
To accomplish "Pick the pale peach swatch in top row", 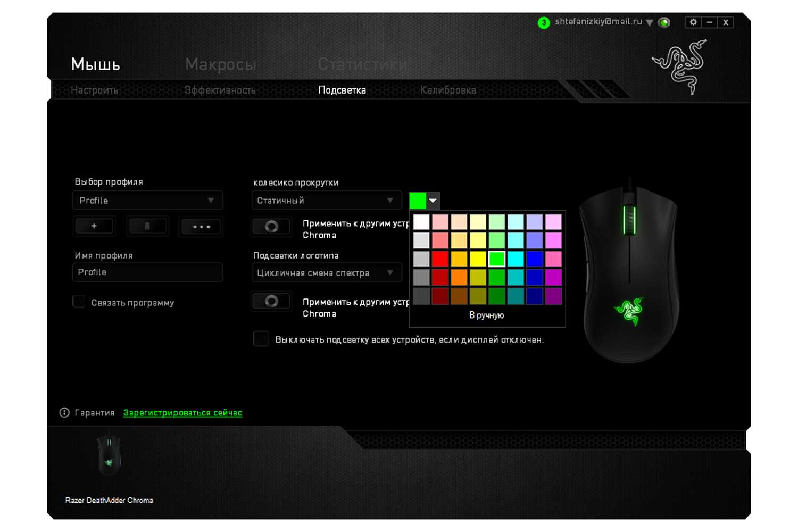I will coord(459,222).
